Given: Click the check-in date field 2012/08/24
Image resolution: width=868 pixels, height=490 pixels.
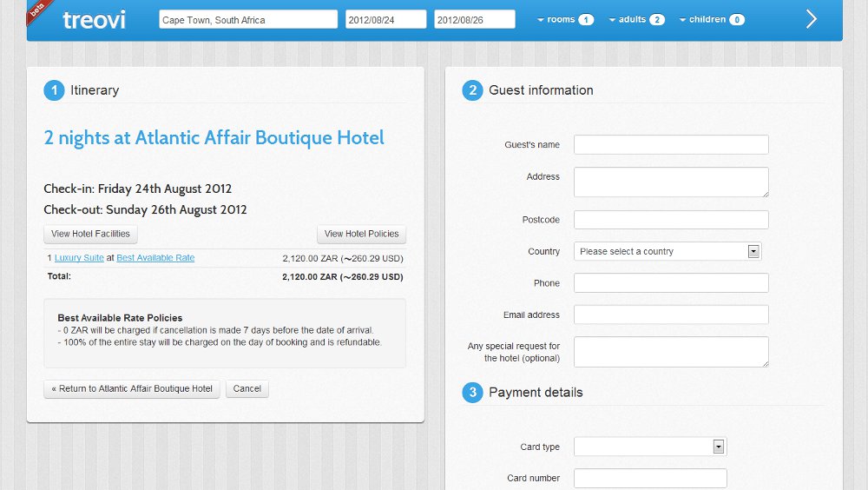Looking at the screenshot, I should pos(386,19).
